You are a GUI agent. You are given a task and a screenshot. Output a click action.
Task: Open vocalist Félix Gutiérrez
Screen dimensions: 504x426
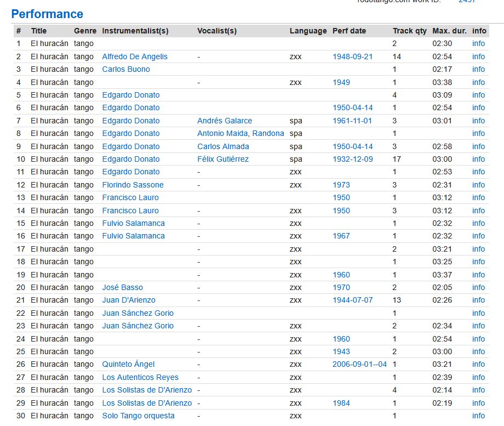[x=223, y=159]
